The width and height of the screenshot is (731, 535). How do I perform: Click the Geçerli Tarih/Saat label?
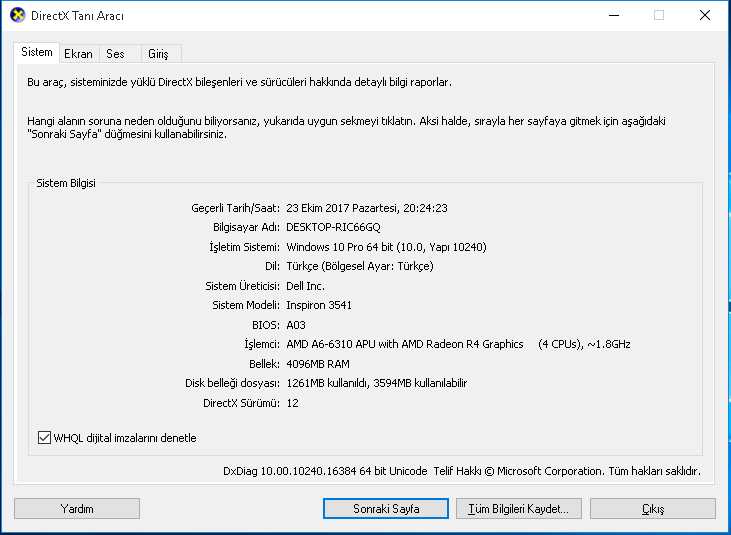(235, 208)
